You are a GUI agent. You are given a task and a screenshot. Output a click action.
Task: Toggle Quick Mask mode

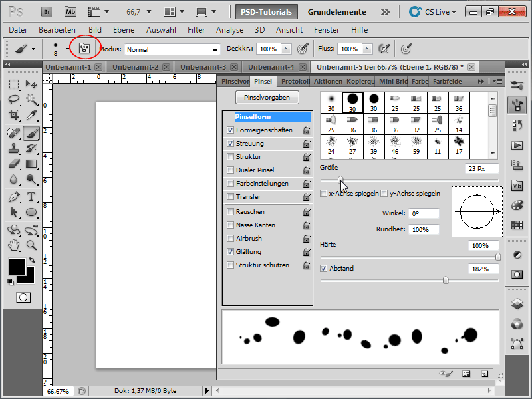point(23,297)
